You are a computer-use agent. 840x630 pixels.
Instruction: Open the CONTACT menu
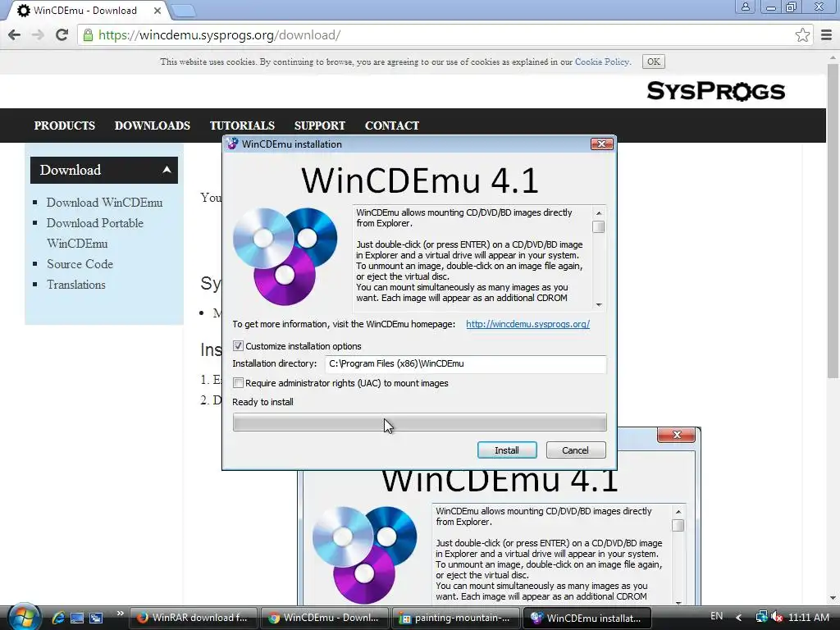tap(392, 126)
